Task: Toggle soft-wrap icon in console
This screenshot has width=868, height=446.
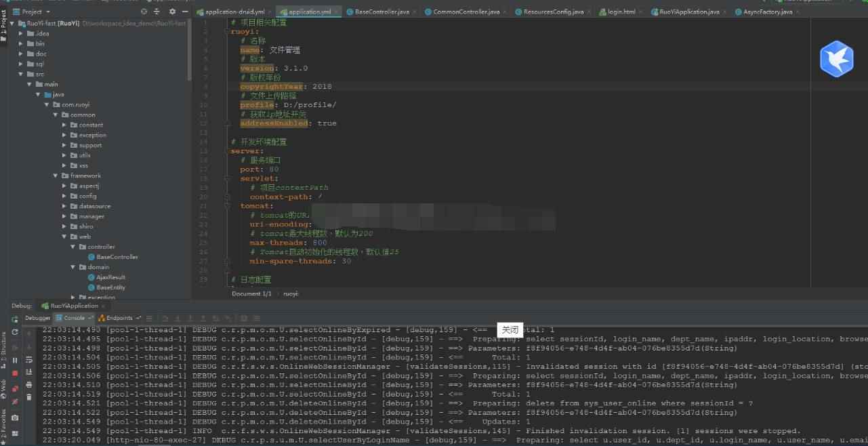Action: click(28, 359)
